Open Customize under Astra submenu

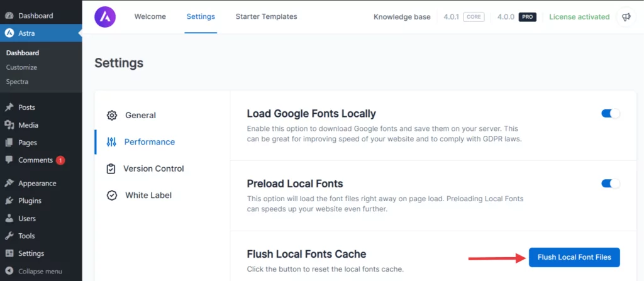click(22, 67)
